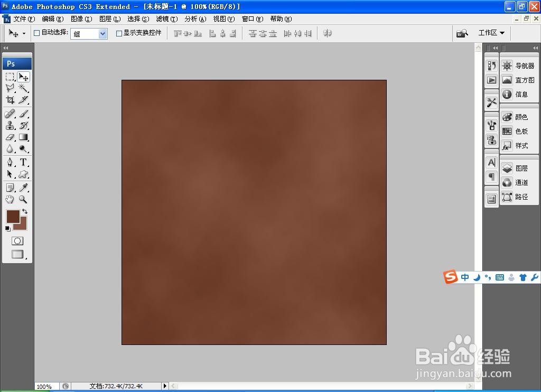
Task: Toggle Sogou half/full-width moon icon
Action: (477, 277)
